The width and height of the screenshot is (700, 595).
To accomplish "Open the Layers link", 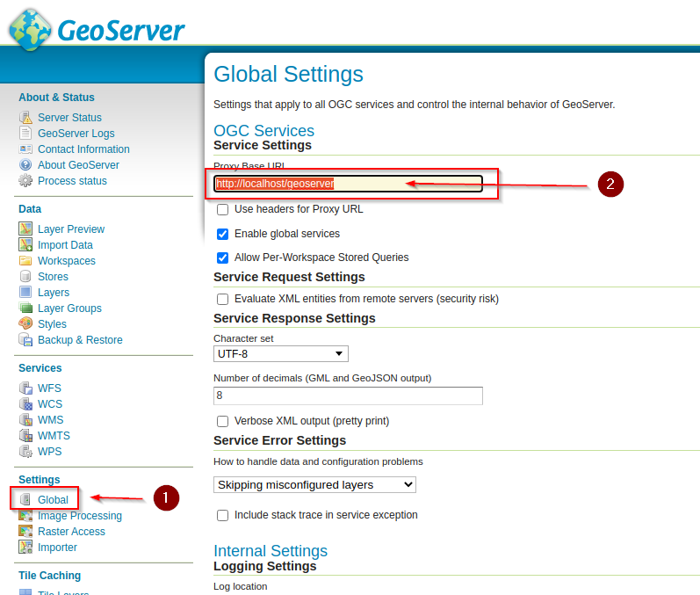I will [x=54, y=293].
